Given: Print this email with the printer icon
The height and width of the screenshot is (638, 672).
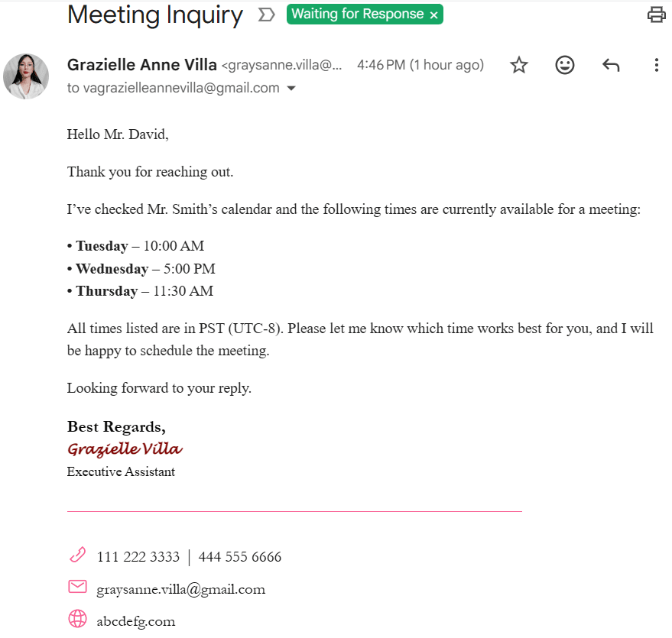Looking at the screenshot, I should point(656,15).
